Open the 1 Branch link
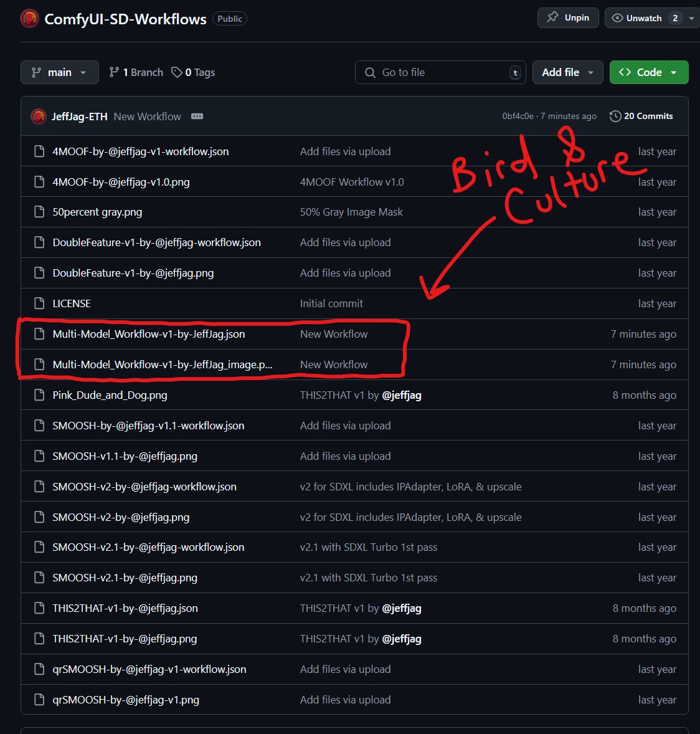This screenshot has height=734, width=700. click(x=136, y=72)
